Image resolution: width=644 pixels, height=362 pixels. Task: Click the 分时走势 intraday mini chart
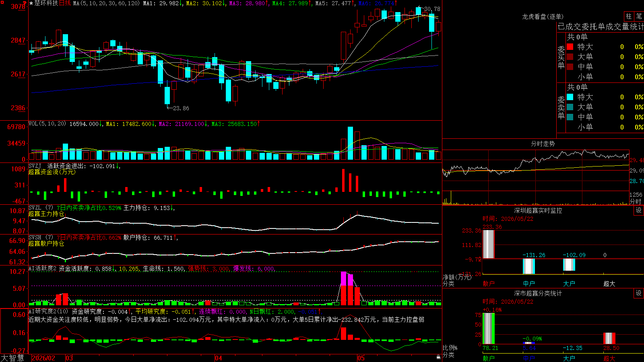tap(536, 177)
